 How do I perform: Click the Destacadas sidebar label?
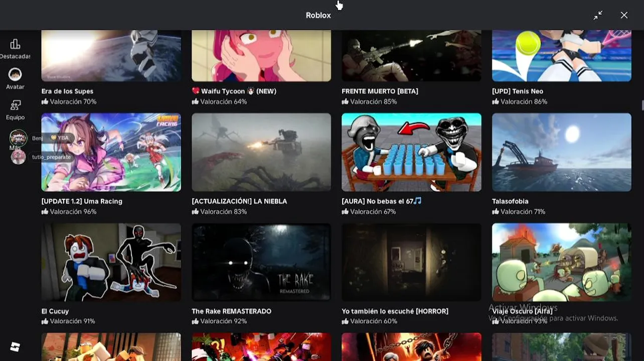pyautogui.click(x=15, y=56)
